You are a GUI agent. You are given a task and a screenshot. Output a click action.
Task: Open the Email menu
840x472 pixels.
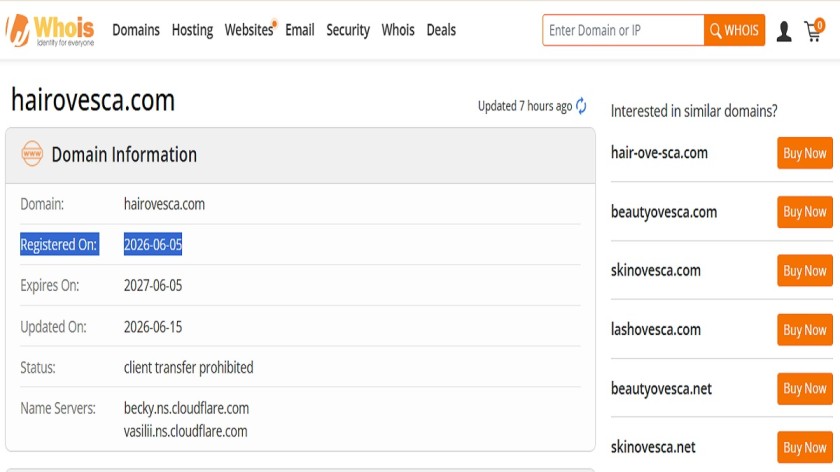299,30
